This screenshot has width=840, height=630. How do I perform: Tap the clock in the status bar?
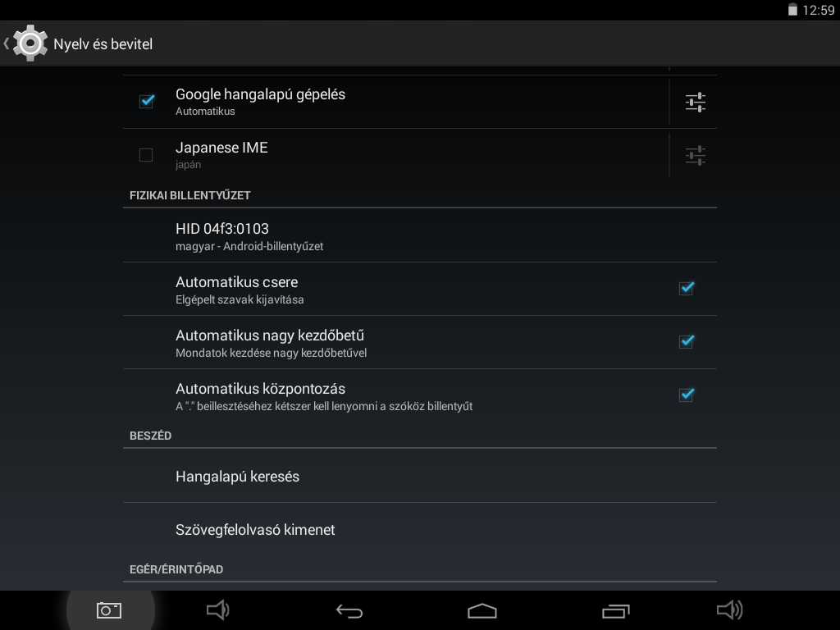click(x=819, y=10)
